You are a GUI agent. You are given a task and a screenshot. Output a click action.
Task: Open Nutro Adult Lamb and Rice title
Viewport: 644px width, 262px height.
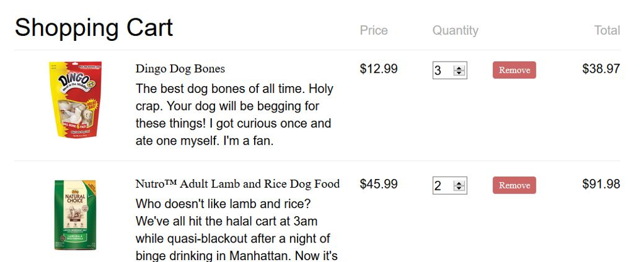coord(237,184)
